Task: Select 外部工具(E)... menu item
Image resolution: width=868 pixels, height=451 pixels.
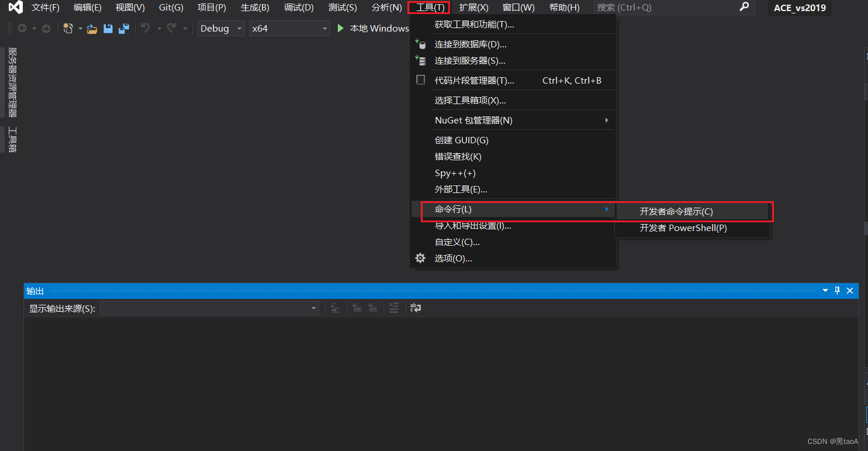Action: [x=513, y=190]
